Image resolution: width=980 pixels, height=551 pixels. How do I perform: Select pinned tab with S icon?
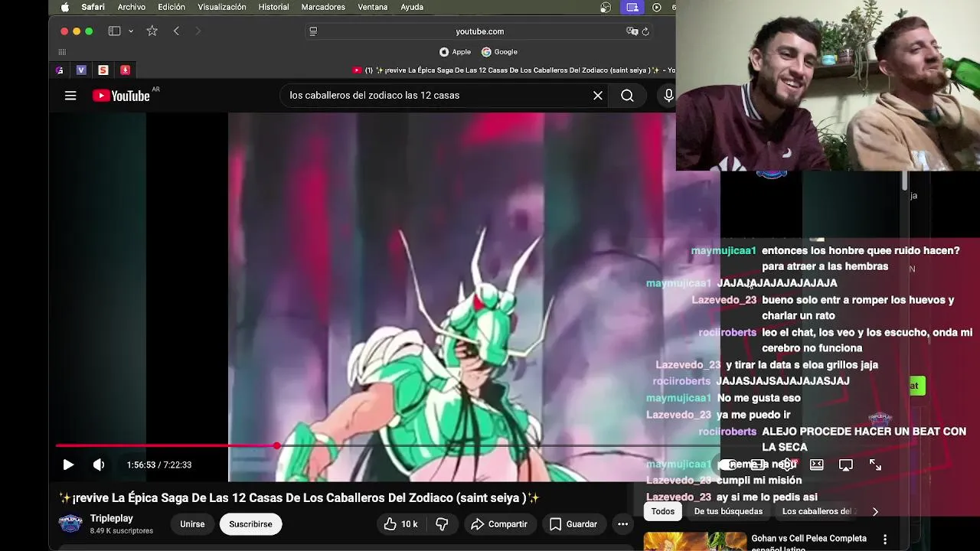103,70
